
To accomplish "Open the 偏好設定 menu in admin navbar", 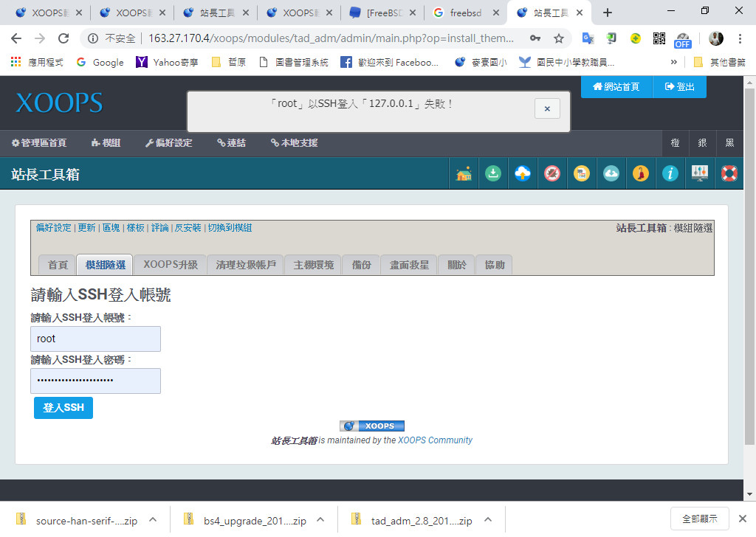I will coord(168,143).
